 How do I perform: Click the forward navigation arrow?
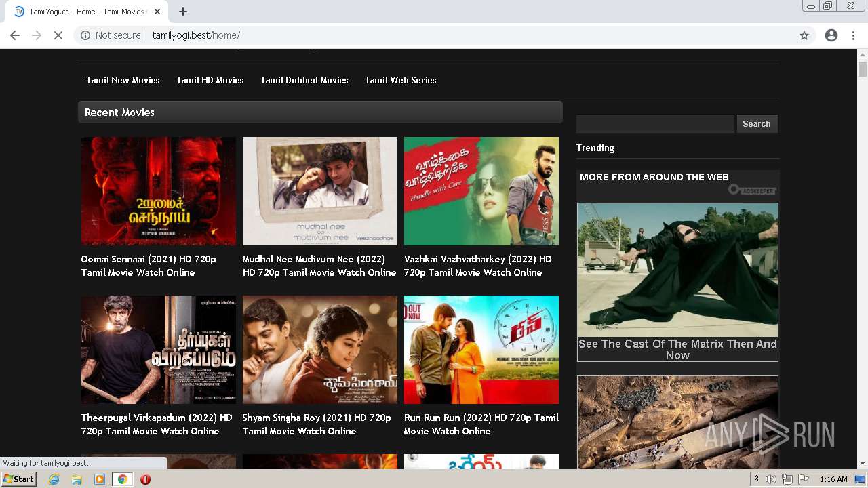pos(37,35)
